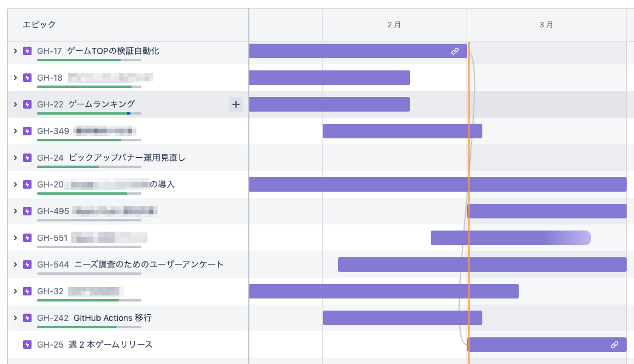Expand the GH-24 epic child issues

point(15,158)
